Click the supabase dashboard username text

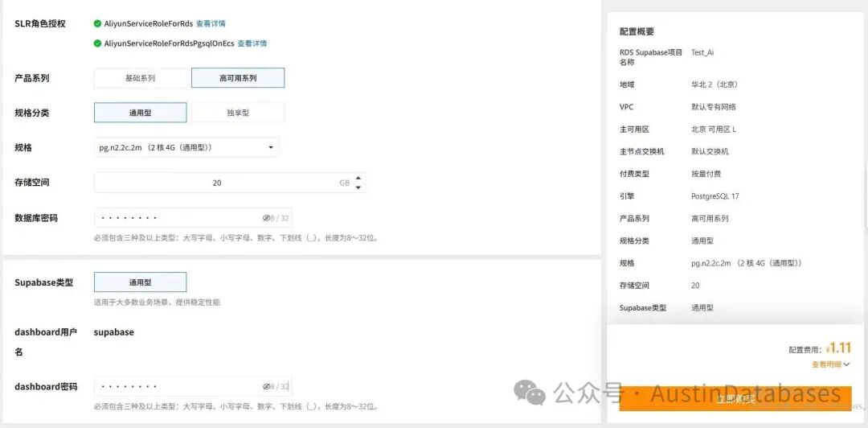pos(113,332)
